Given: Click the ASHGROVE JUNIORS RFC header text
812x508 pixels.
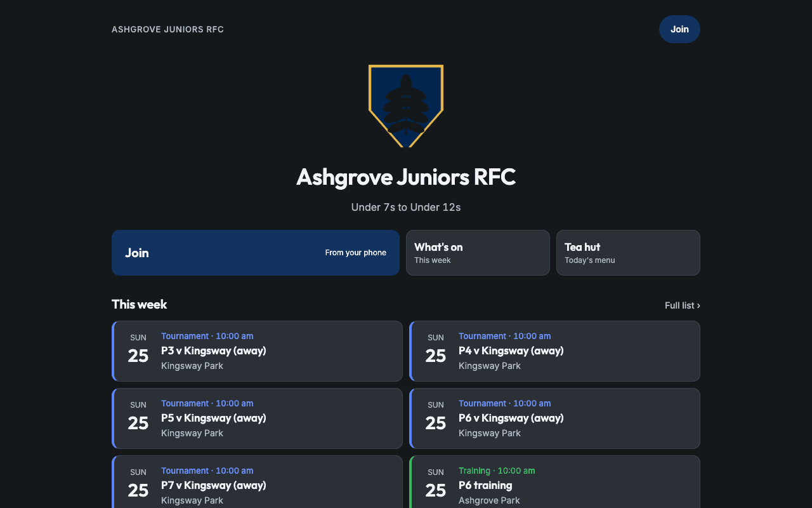Looking at the screenshot, I should (167, 29).
